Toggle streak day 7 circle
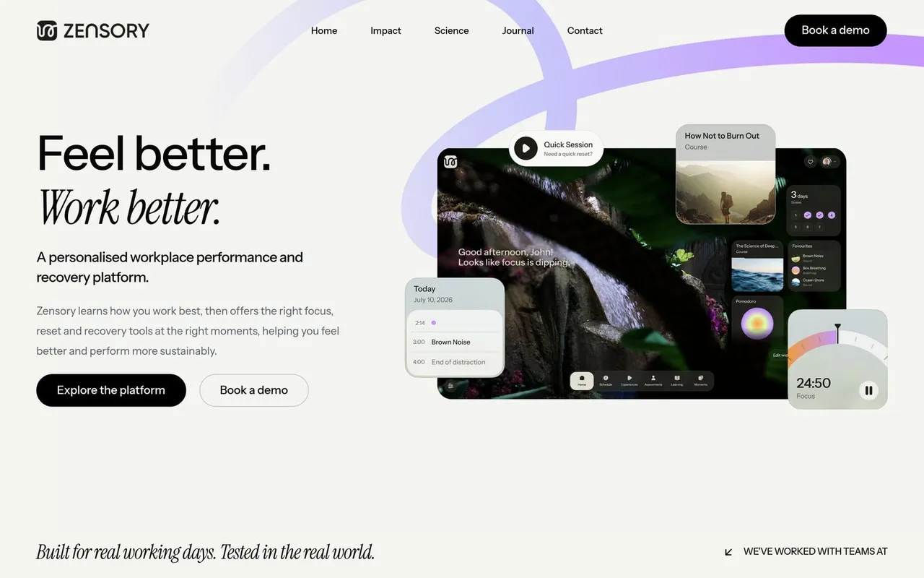This screenshot has height=578, width=924. (819, 227)
